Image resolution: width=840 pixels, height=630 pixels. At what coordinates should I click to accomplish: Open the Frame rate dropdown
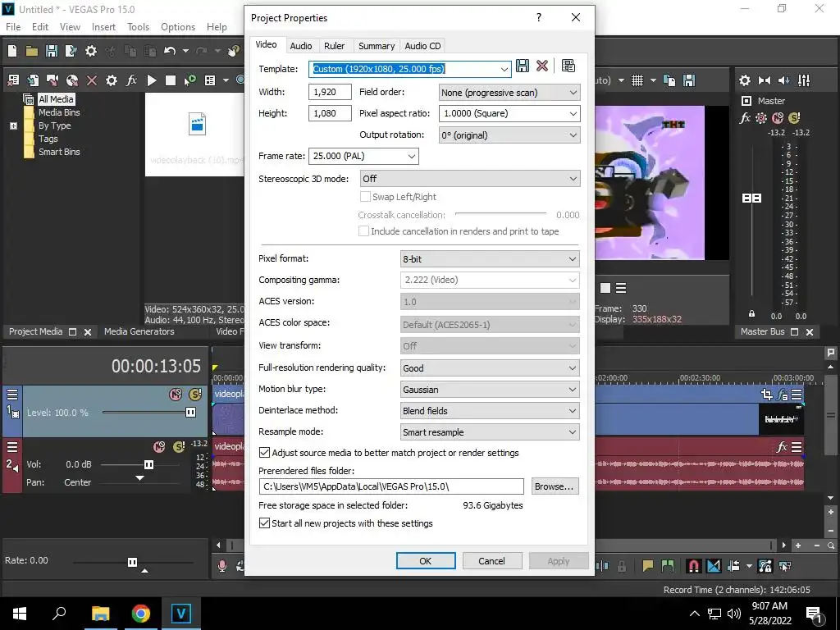[x=412, y=157]
